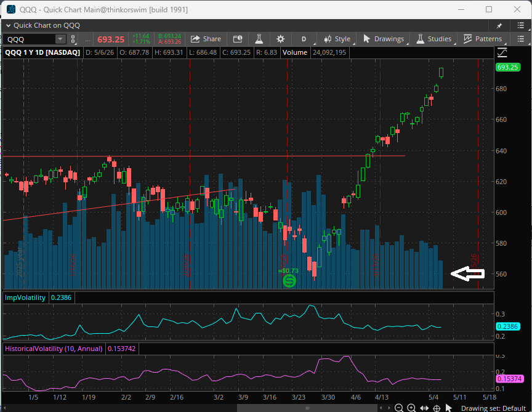Select the pointer cursor tool at bottom
The height and width of the screenshot is (412, 532).
448,408
